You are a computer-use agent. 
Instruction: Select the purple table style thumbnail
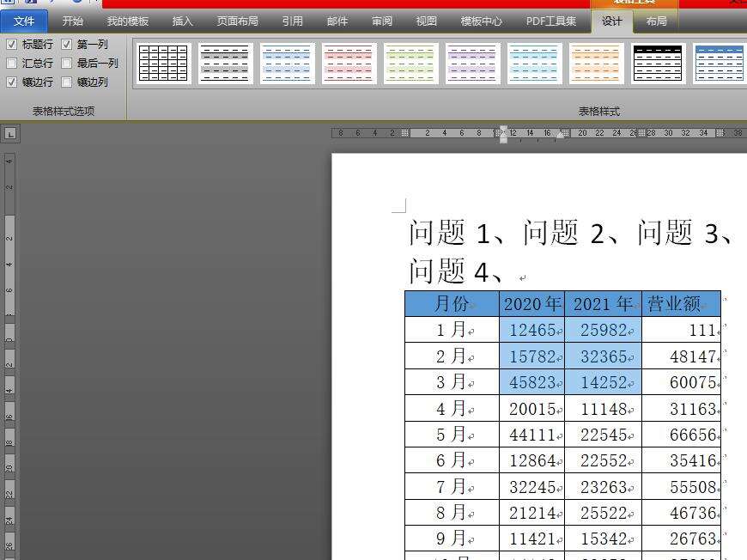coord(472,64)
